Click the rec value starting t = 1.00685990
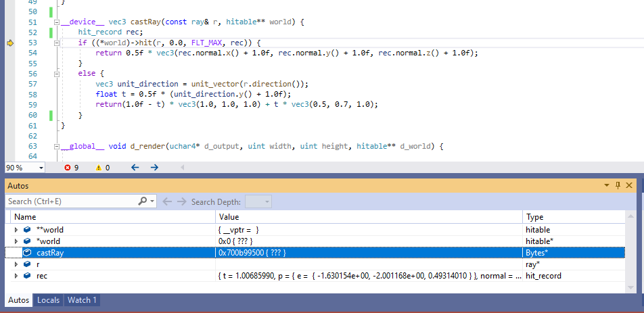 (x=369, y=276)
